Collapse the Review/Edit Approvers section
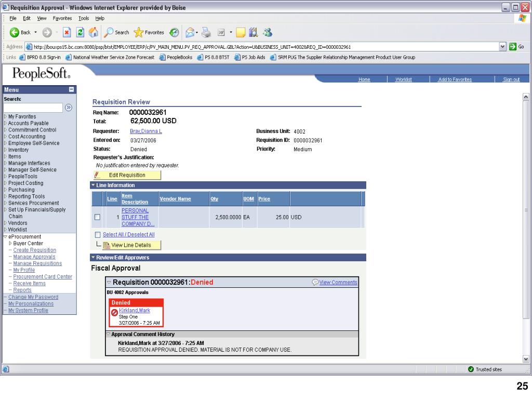Image resolution: width=532 pixels, height=399 pixels. pyautogui.click(x=94, y=258)
